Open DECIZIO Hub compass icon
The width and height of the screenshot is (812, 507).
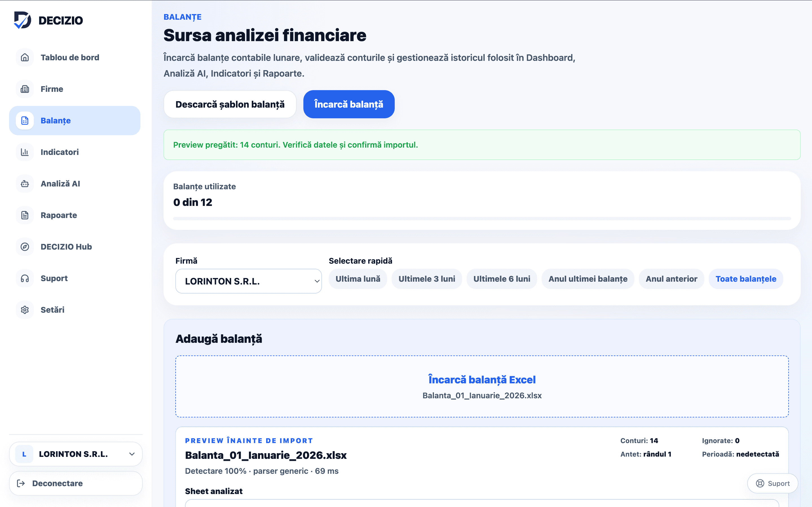pos(25,246)
